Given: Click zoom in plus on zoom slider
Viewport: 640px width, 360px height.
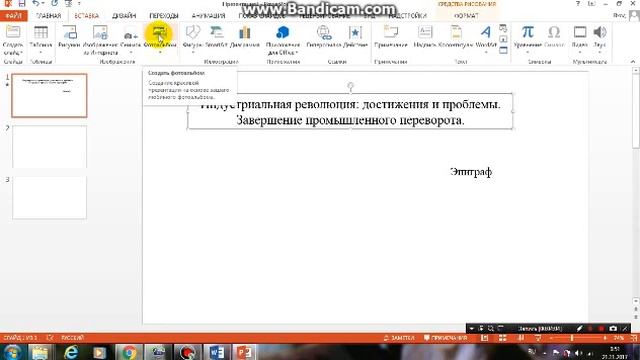Looking at the screenshot, I should [x=605, y=338].
